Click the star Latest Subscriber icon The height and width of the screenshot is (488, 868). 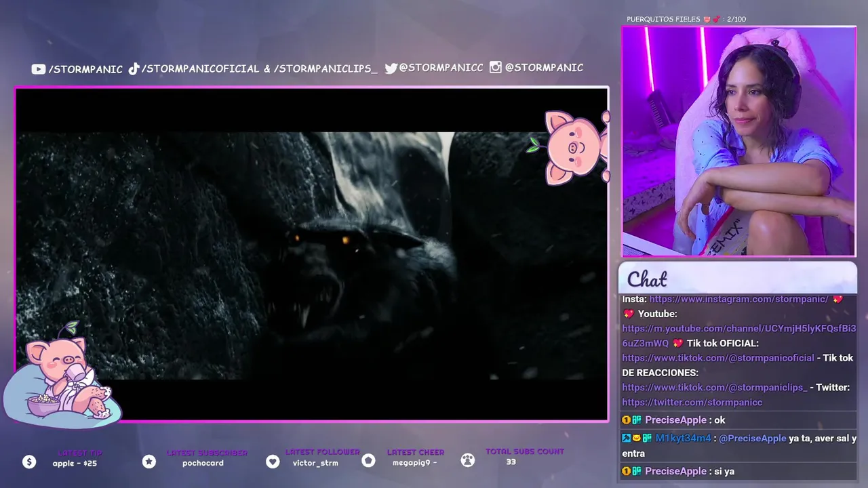[149, 462]
